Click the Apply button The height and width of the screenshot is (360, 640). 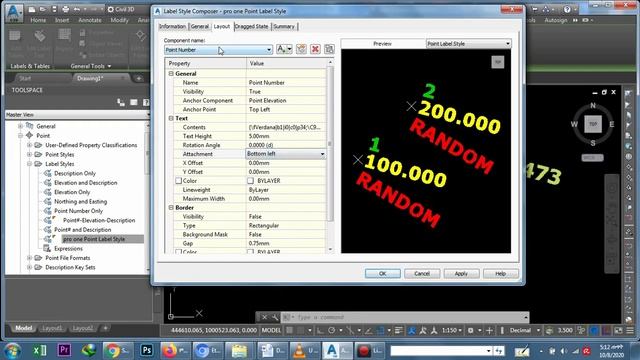point(461,273)
